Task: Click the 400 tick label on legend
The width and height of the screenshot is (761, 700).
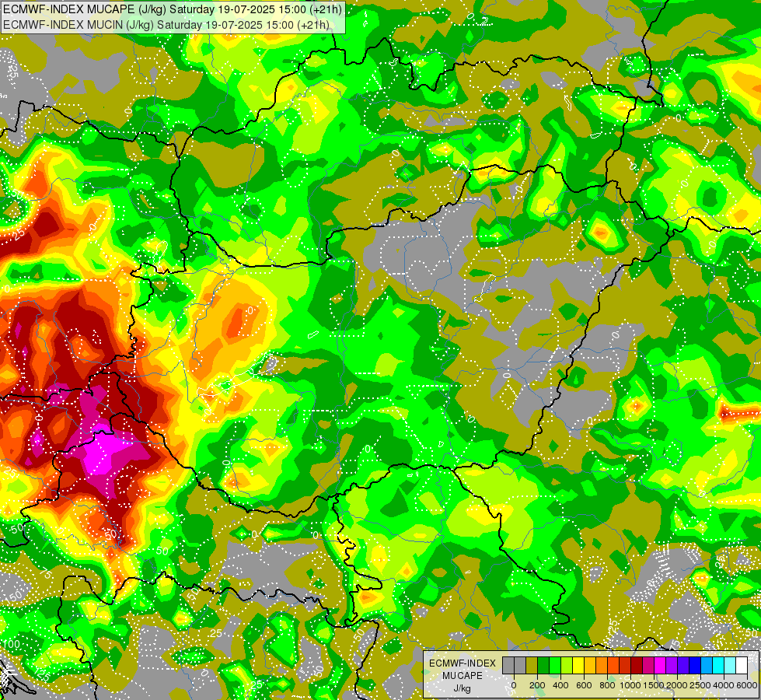Action: tap(560, 685)
